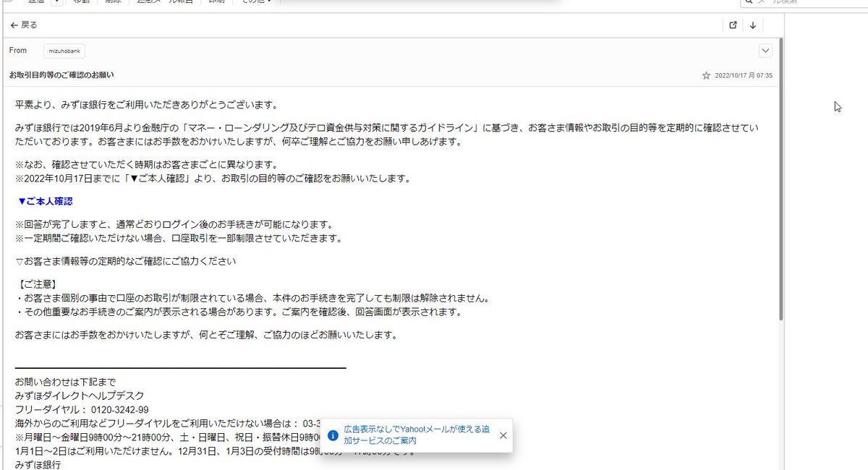Open the ▼ご本人確認 link

click(x=46, y=201)
